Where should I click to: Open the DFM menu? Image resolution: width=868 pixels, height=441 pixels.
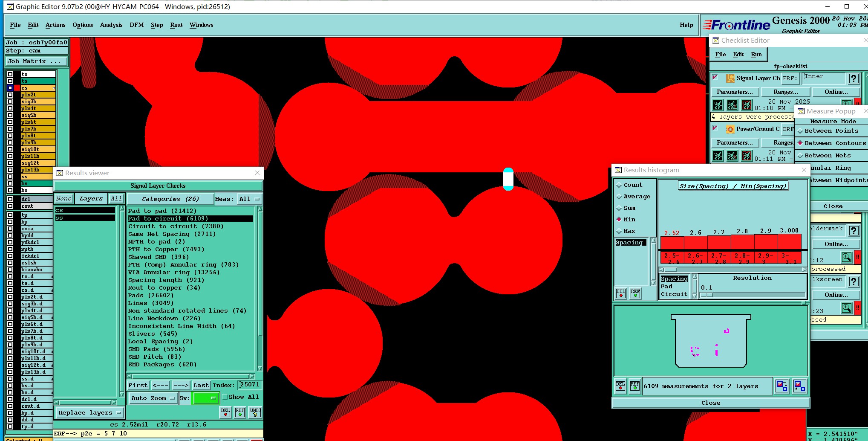pyautogui.click(x=137, y=25)
